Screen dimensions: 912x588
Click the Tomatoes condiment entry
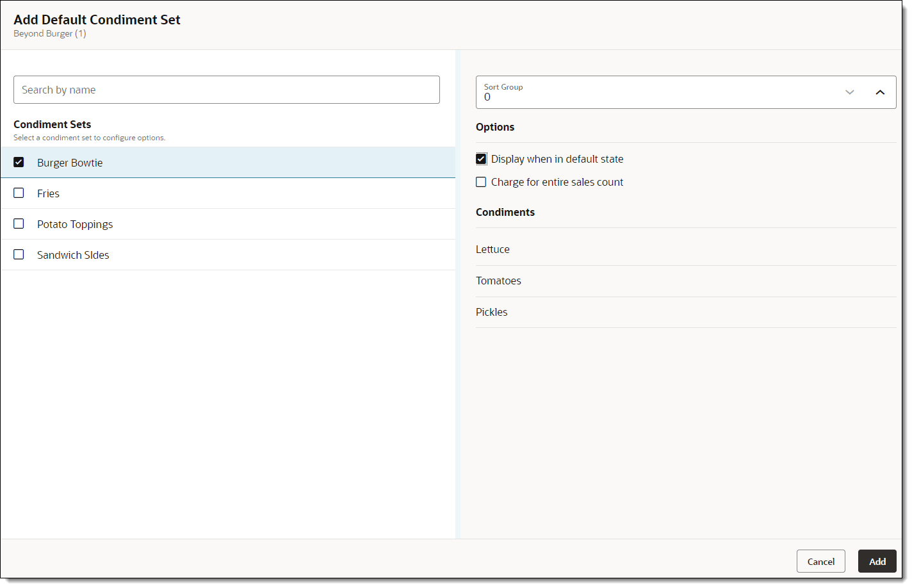tap(498, 281)
